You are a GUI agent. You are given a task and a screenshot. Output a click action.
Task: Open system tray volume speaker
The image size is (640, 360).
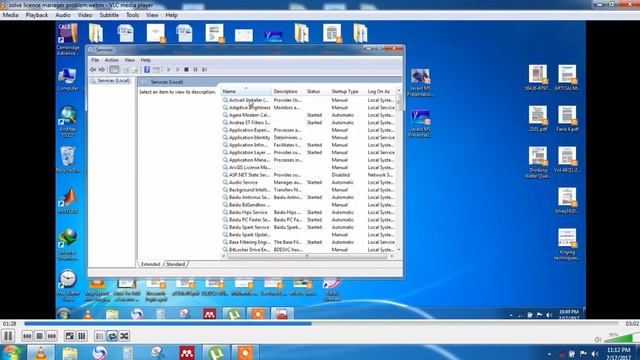click(595, 353)
